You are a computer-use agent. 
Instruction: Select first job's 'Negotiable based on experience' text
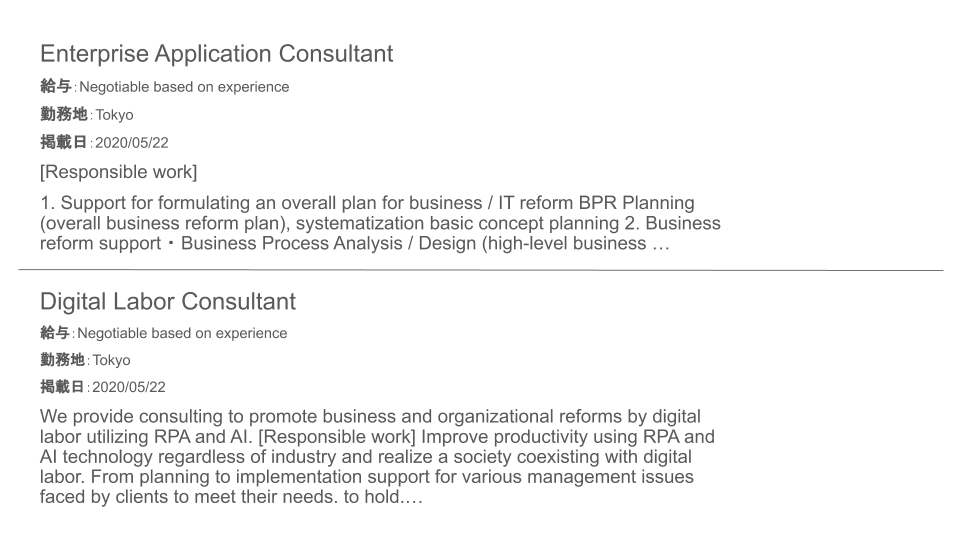click(184, 87)
